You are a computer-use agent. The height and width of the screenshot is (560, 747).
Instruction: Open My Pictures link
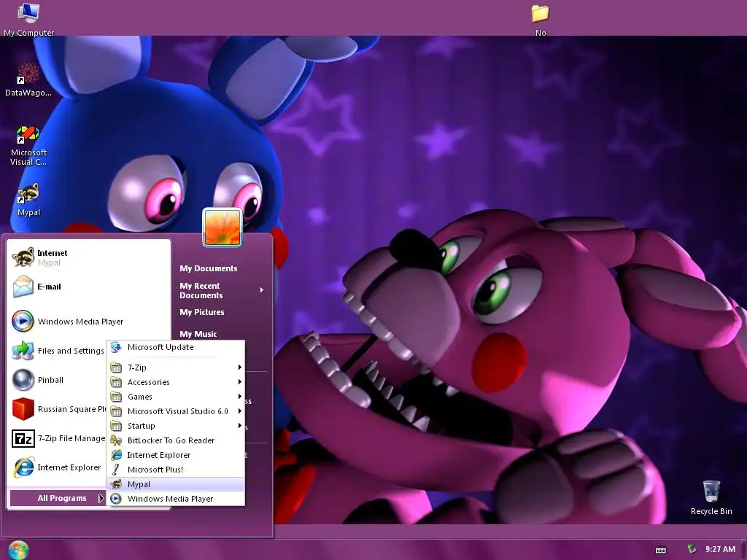(x=201, y=312)
